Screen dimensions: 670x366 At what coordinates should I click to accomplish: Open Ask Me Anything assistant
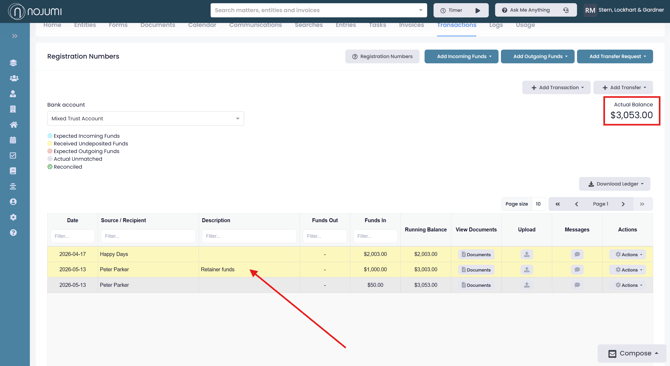[x=535, y=10]
